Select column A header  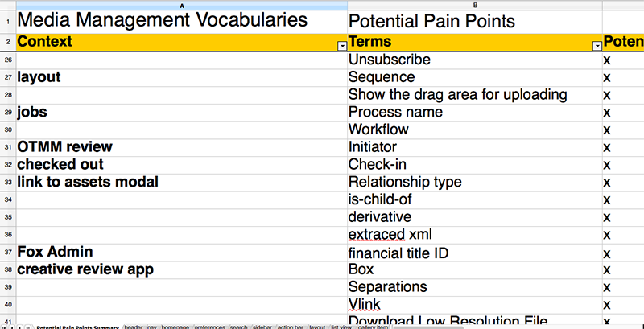181,5
